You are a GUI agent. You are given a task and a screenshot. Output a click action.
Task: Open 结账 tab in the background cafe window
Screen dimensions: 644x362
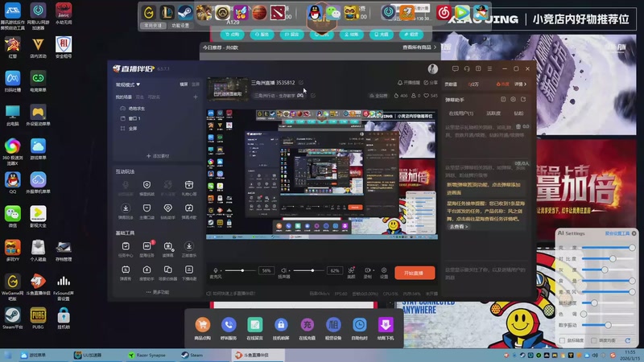coord(351,35)
